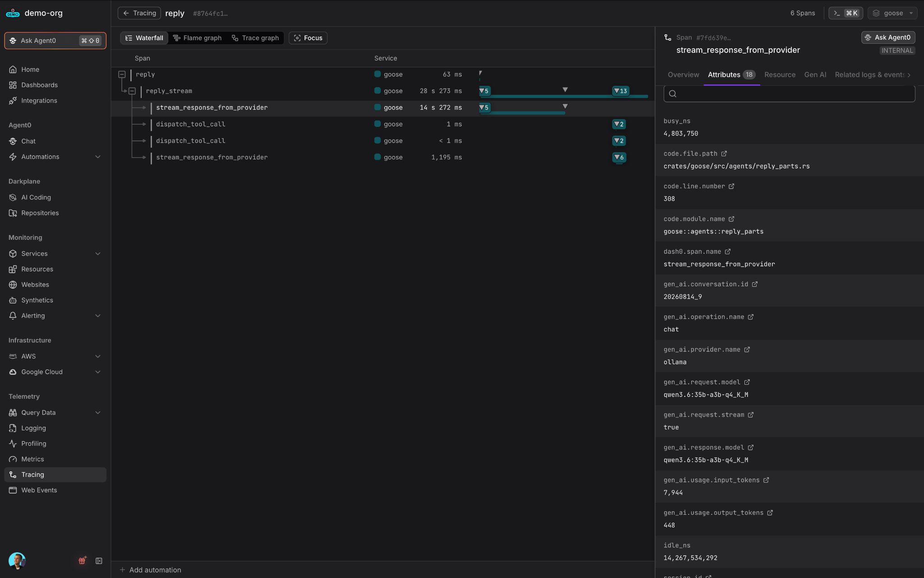This screenshot has width=924, height=578.
Task: Switch to Flame graph view
Action: (x=198, y=38)
